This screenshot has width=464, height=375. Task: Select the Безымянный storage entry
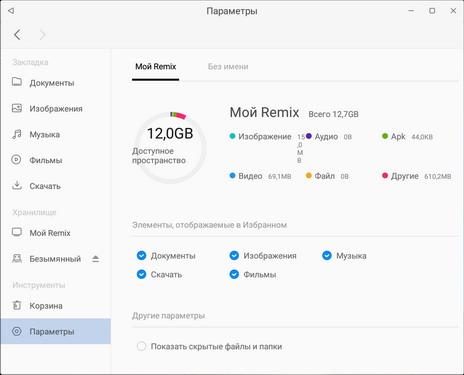click(55, 259)
